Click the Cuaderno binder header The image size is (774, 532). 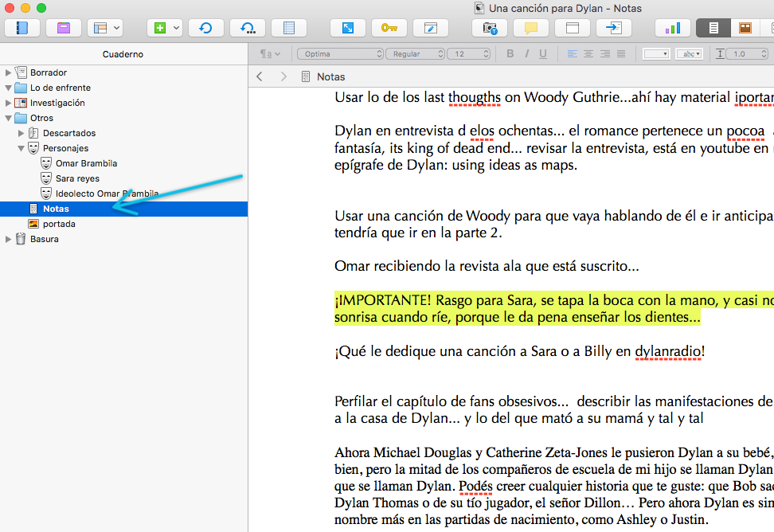(123, 54)
